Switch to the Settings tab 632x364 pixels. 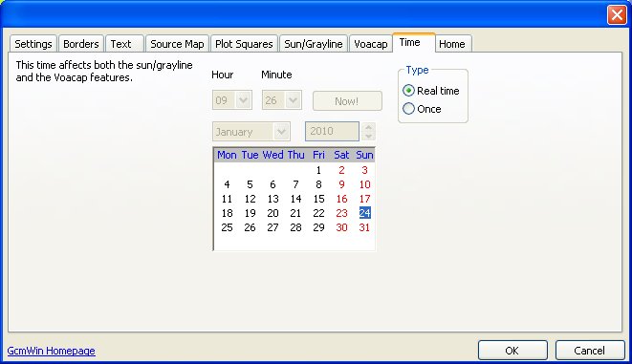pos(33,44)
